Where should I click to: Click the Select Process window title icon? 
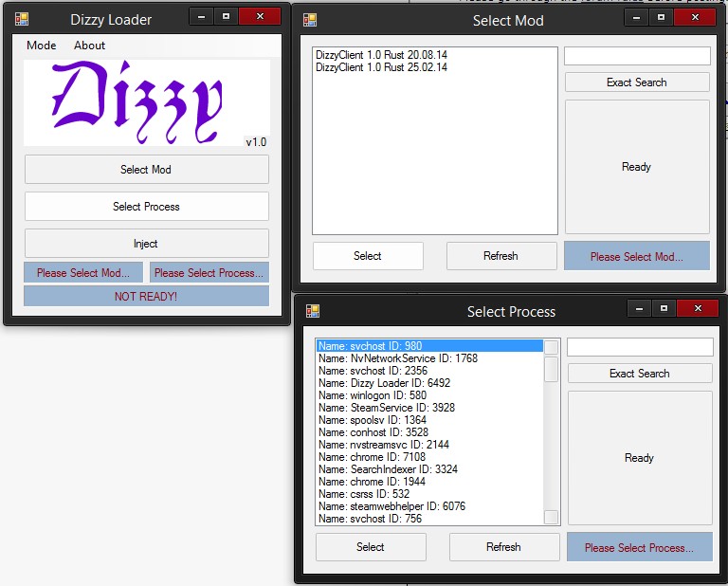313,311
